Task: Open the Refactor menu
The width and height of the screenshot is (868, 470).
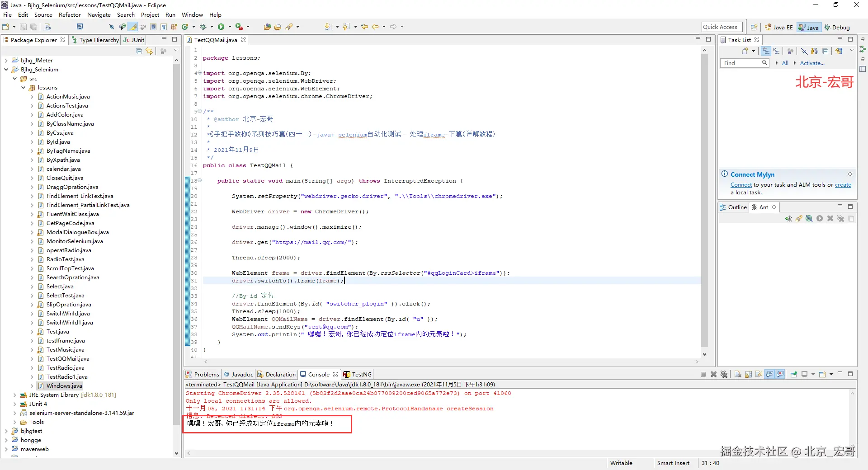Action: (70, 15)
